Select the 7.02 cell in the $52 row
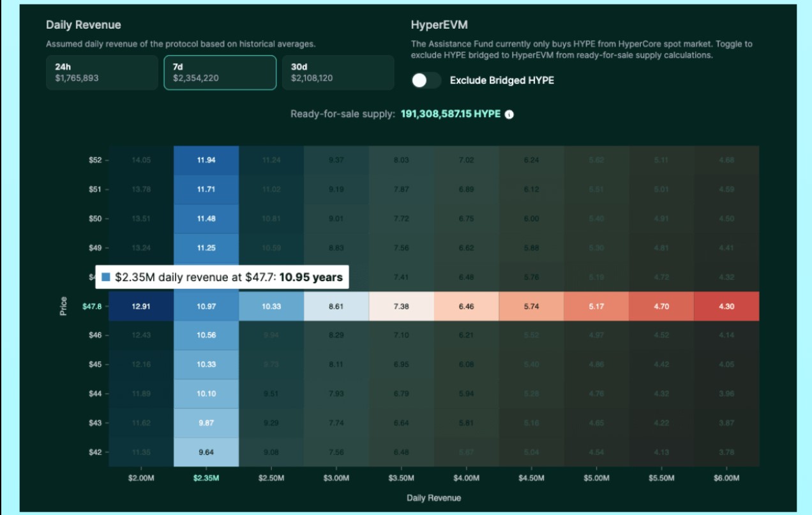812x515 pixels. click(x=467, y=160)
